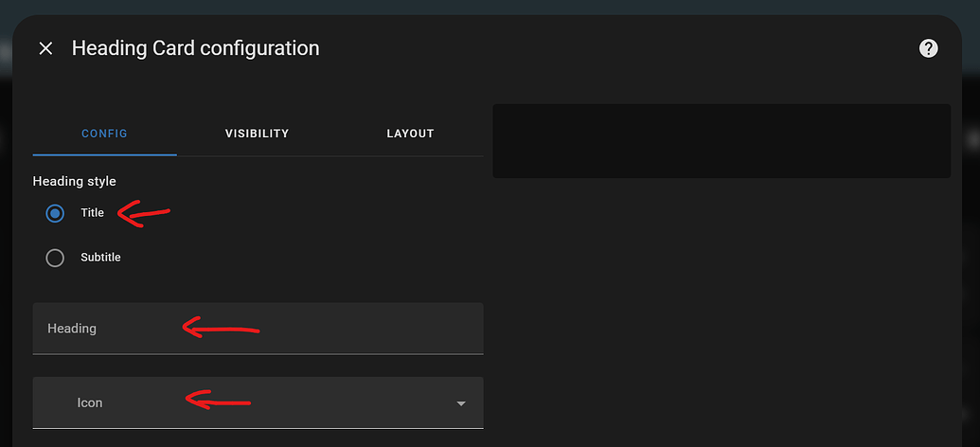Close the Heading Card configuration dialog
Viewport: 980px width, 447px height.
click(x=45, y=48)
